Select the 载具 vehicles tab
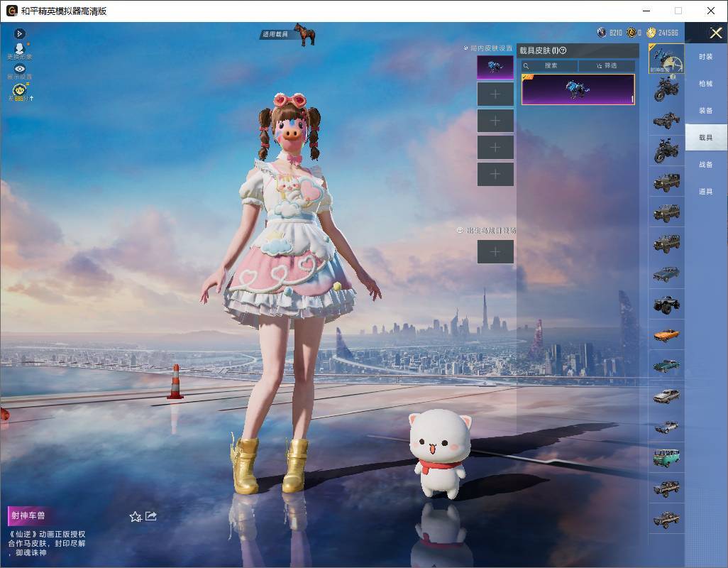728x568 pixels. 706,138
